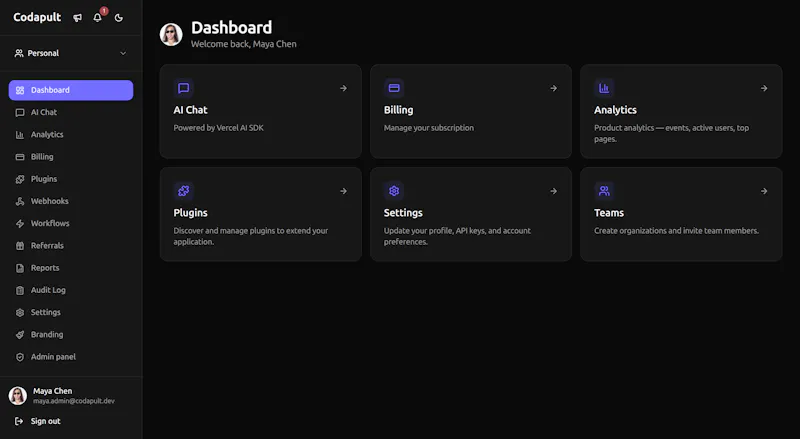This screenshot has height=439, width=800.
Task: Click the Settings gear icon in sidebar
Action: [x=20, y=312]
